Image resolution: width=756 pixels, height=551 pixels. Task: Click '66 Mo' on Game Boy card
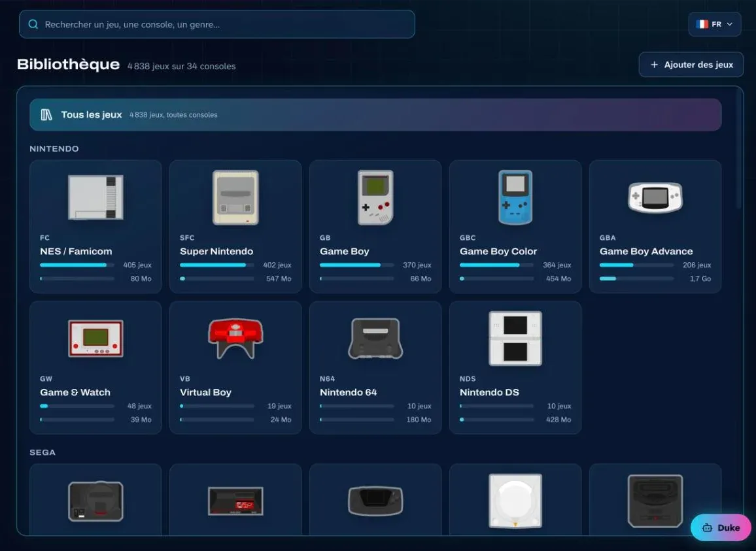click(421, 278)
